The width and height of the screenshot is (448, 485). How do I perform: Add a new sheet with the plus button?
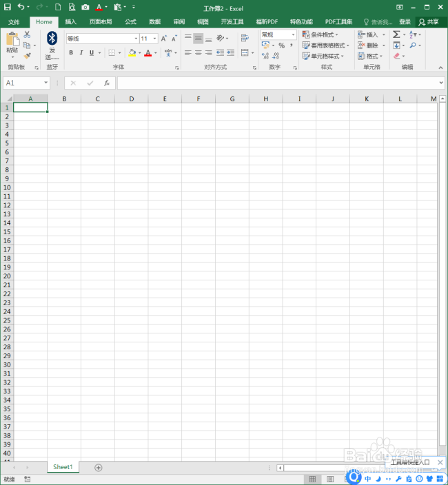(98, 468)
